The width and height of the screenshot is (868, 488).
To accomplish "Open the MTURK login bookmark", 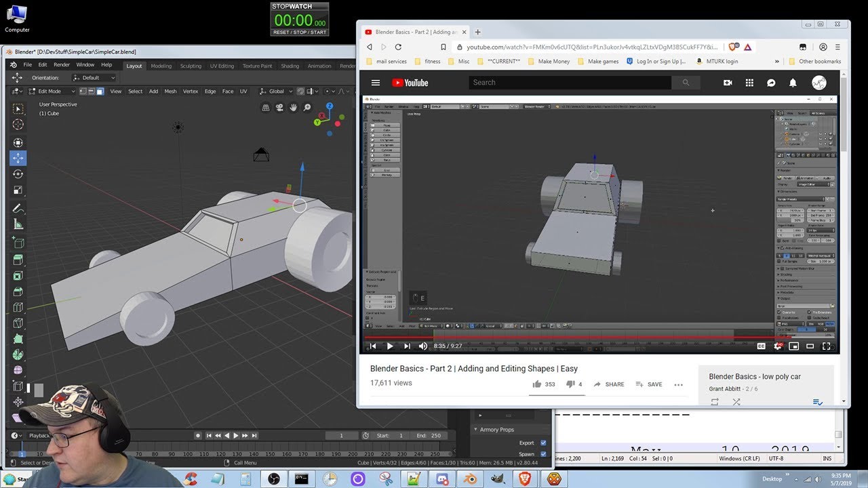I will click(x=717, y=61).
